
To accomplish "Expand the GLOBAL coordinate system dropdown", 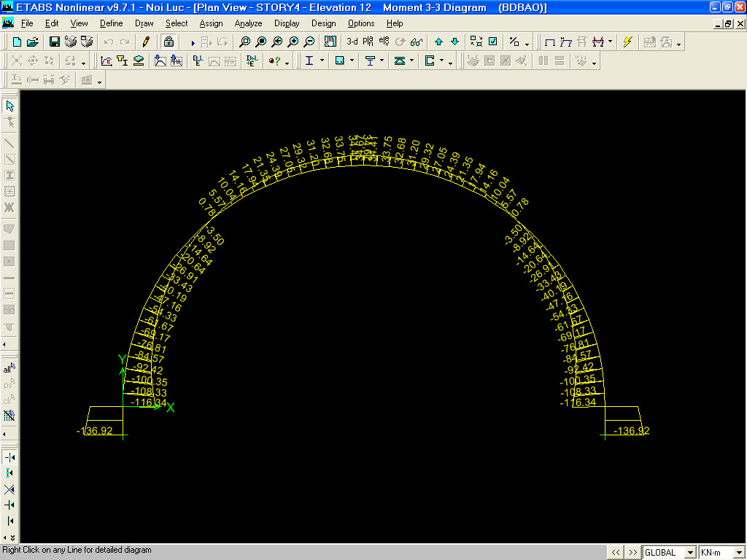I will [690, 552].
